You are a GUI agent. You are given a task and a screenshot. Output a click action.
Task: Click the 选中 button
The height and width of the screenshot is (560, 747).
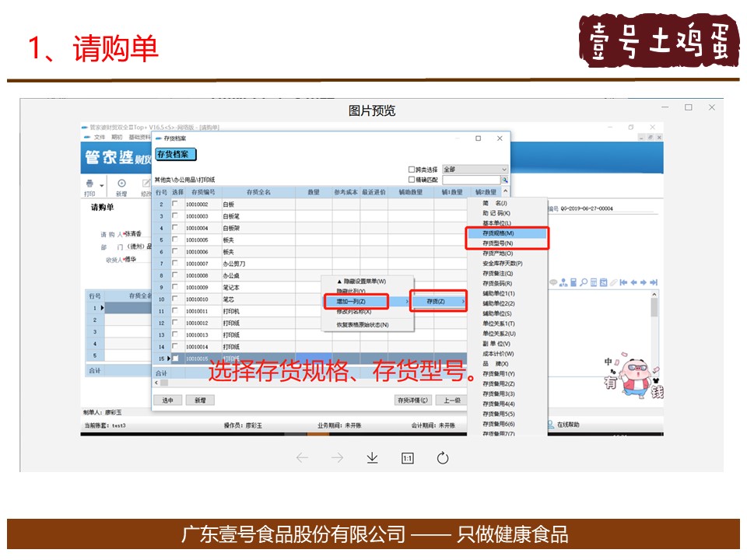167,400
